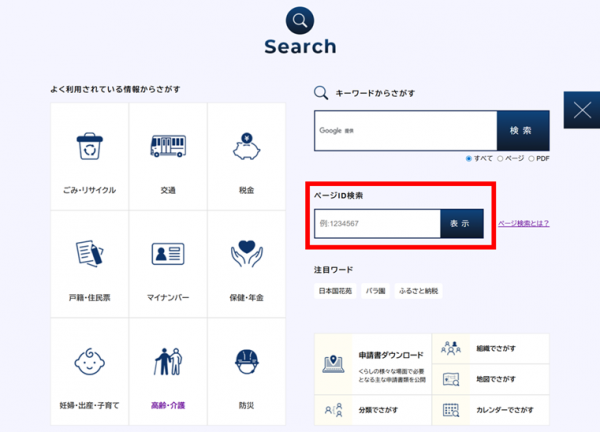The width and height of the screenshot is (600, 432).
Task: Close the search panel with X
Action: pyautogui.click(x=581, y=110)
